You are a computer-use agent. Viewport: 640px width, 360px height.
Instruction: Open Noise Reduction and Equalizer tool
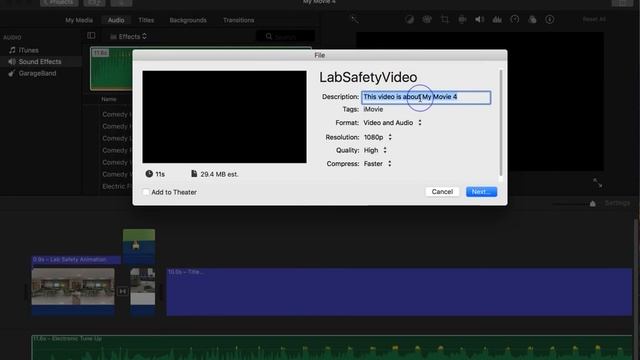point(497,20)
